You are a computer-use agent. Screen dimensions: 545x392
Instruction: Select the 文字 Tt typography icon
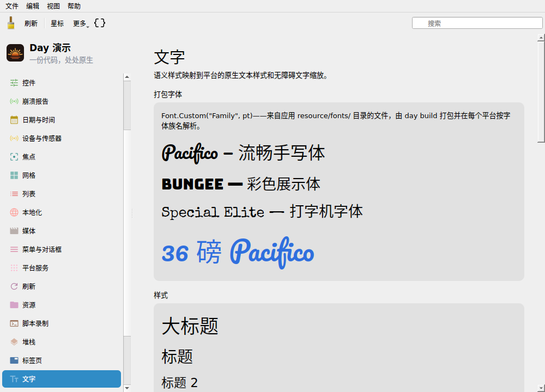pyautogui.click(x=14, y=379)
